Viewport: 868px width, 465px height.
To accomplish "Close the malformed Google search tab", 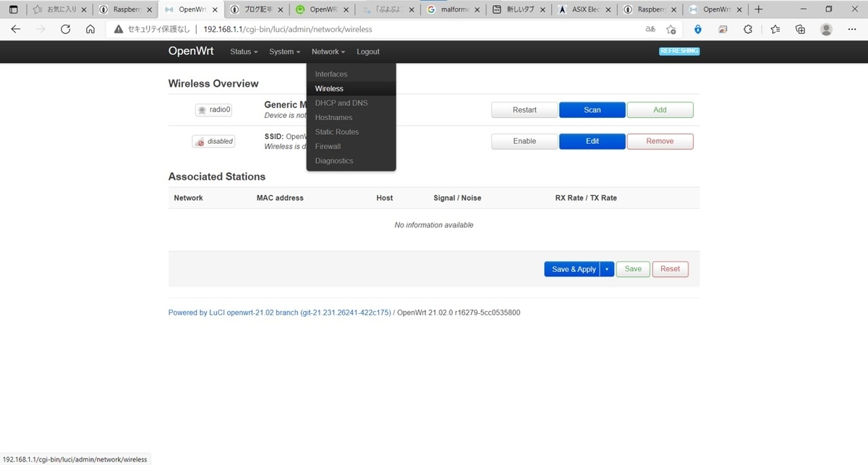I will pos(477,9).
